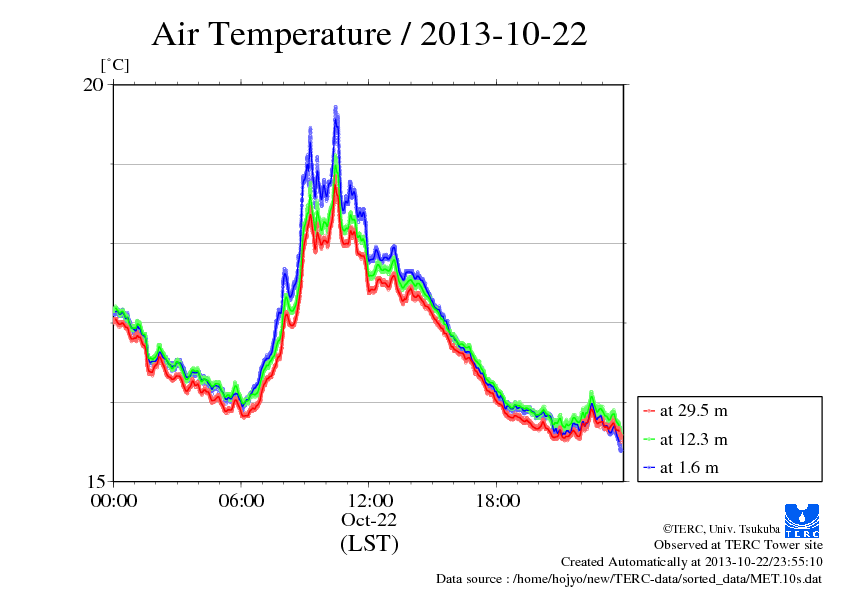This screenshot has width=842, height=595.
Task: Click the '©TERC, Univ. Tsukuba' copyright text
Action: [x=721, y=529]
